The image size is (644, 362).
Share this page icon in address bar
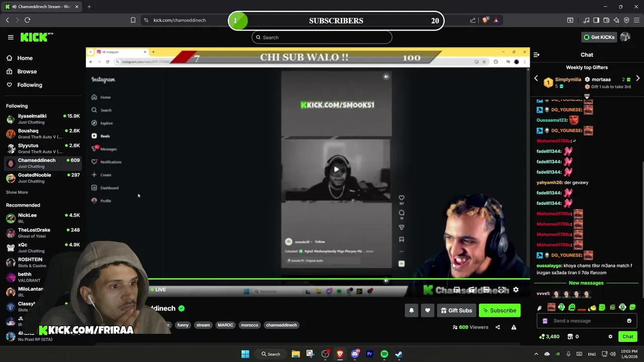tap(473, 20)
